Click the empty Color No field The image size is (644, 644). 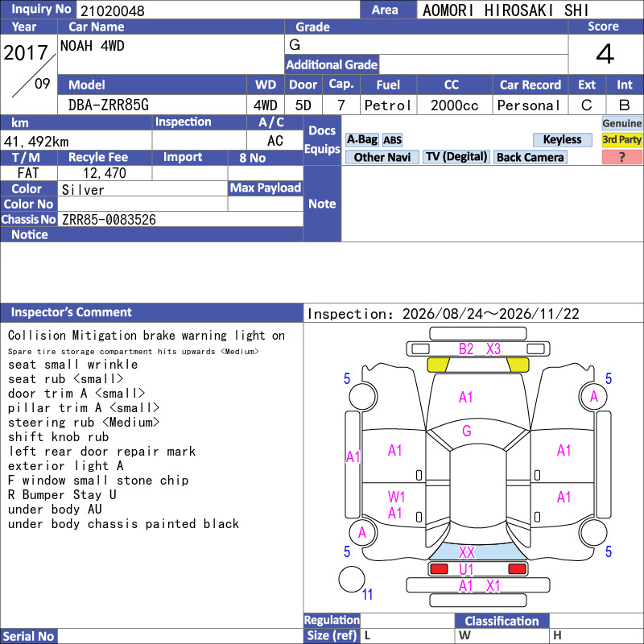[142, 204]
